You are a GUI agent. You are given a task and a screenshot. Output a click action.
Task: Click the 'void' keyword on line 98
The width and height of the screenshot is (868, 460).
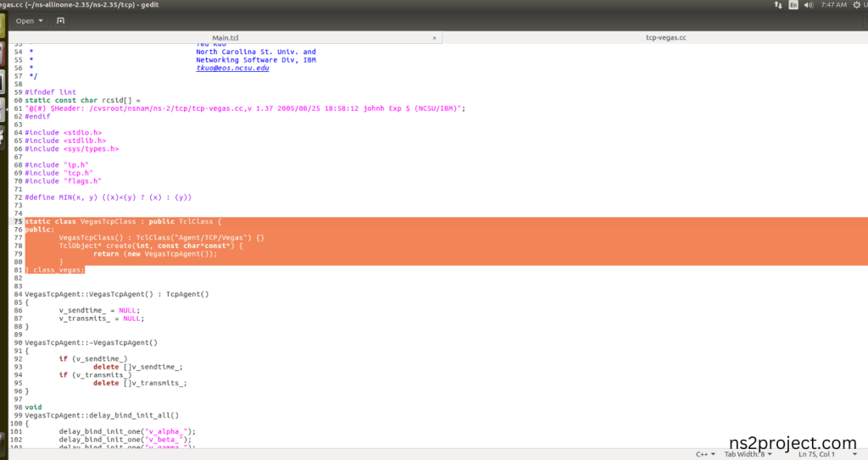click(33, 407)
